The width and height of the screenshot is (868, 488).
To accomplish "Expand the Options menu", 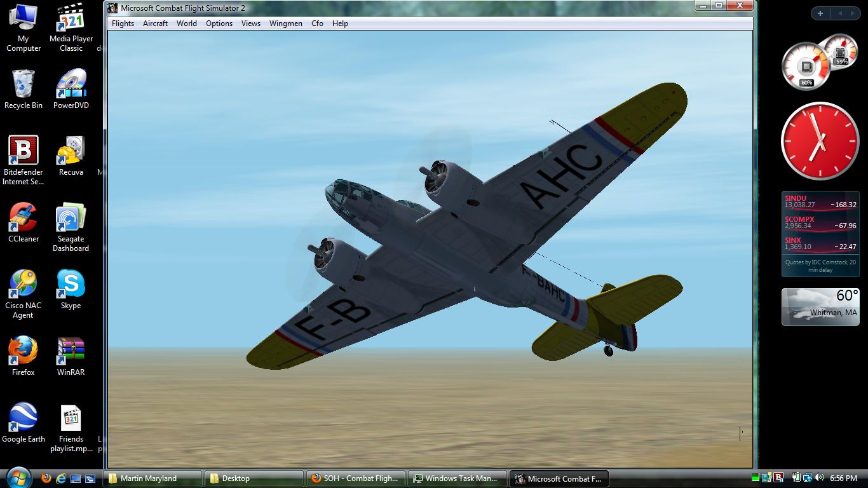I will tap(219, 24).
